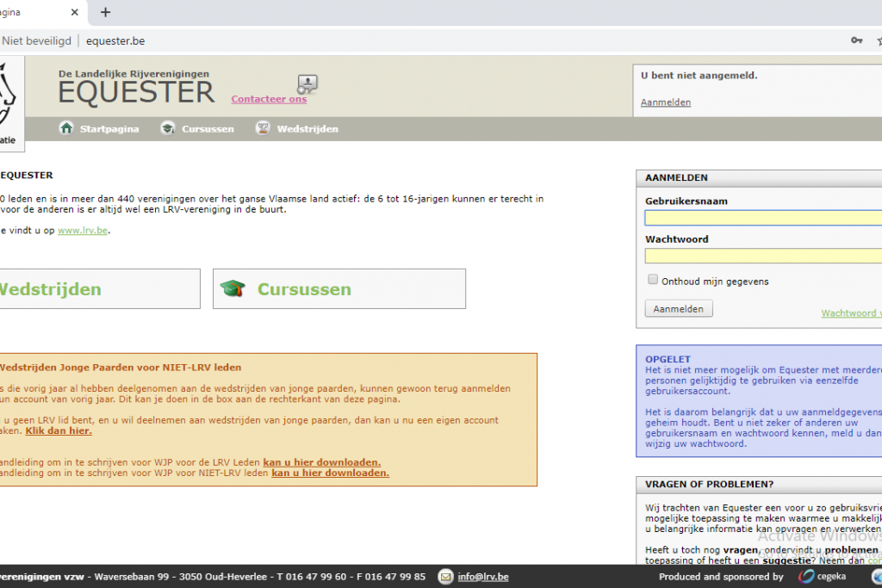Image resolution: width=882 pixels, height=588 pixels.
Task: Focus the Wachtwoord input field
Action: [x=763, y=257]
